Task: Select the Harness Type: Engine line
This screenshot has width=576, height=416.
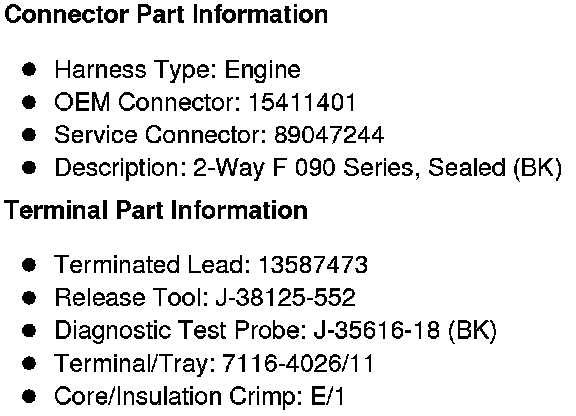Action: coord(177,70)
